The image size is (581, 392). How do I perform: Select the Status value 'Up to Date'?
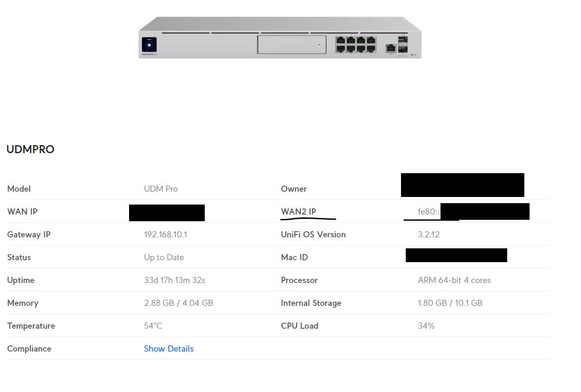point(164,257)
